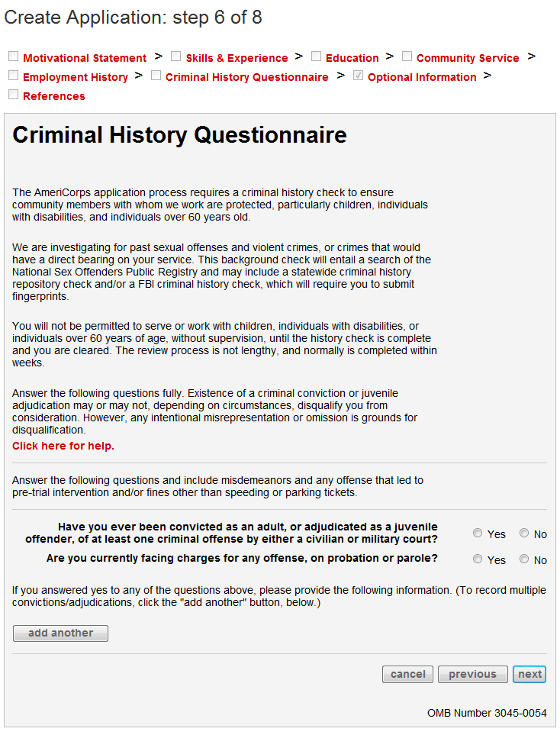This screenshot has width=560, height=735.
Task: Navigate to Community Service step
Action: 467,58
